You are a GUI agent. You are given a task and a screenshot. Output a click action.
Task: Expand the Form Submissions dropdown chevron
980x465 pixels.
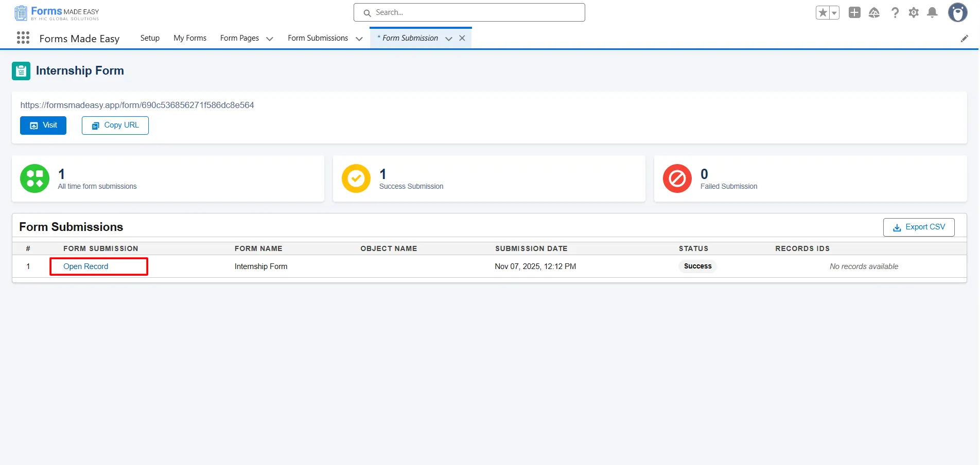pyautogui.click(x=359, y=39)
